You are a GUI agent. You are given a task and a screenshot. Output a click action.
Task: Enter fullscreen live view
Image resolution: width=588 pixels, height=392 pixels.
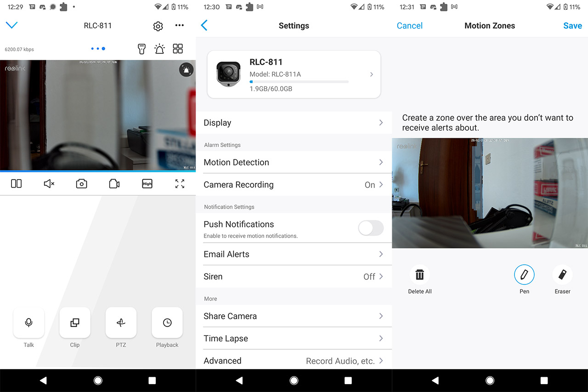point(180,184)
